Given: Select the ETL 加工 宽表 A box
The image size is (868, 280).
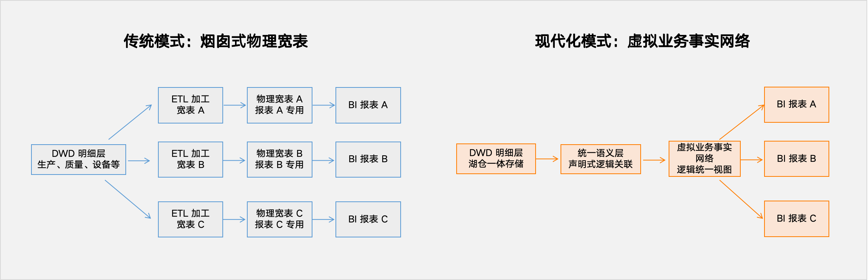Looking at the screenshot, I should [191, 105].
